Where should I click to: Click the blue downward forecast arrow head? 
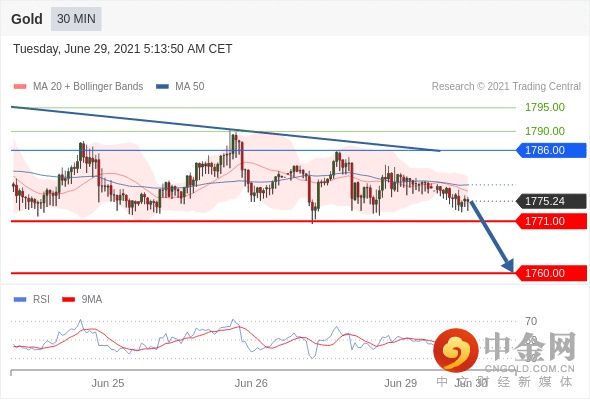(x=508, y=265)
